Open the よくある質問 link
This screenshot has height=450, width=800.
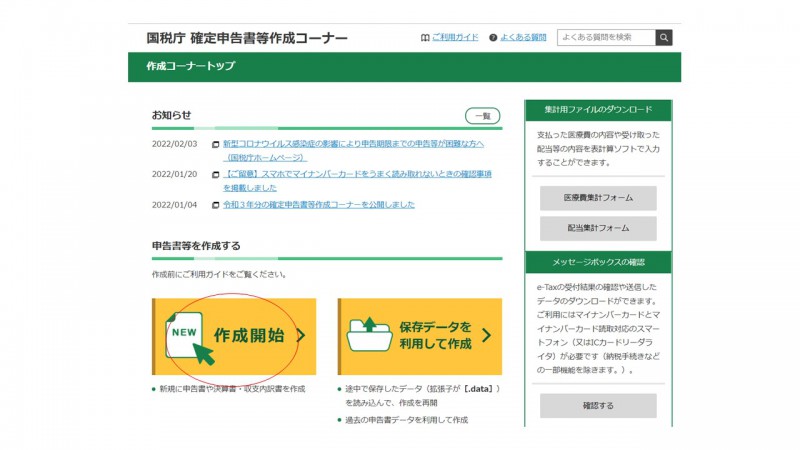[523, 37]
